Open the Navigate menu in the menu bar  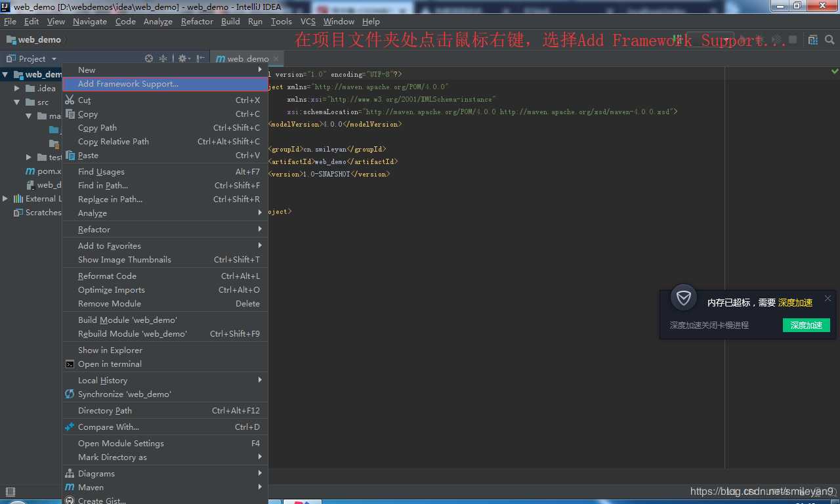(90, 21)
